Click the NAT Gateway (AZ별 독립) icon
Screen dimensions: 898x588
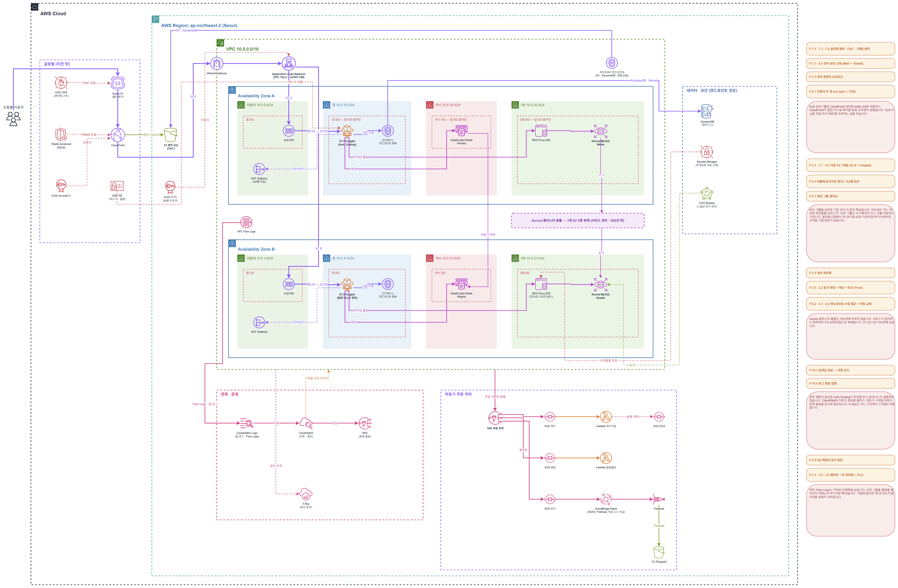coord(259,169)
